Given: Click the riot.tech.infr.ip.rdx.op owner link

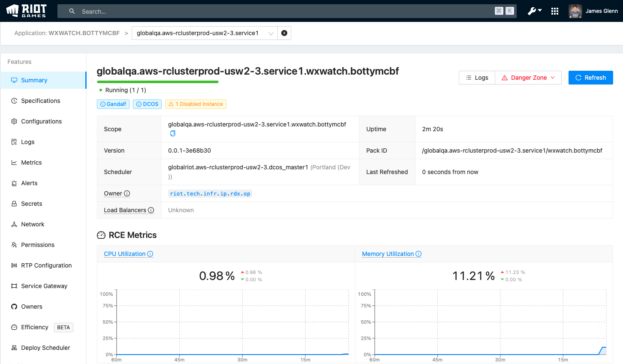Looking at the screenshot, I should tap(210, 193).
